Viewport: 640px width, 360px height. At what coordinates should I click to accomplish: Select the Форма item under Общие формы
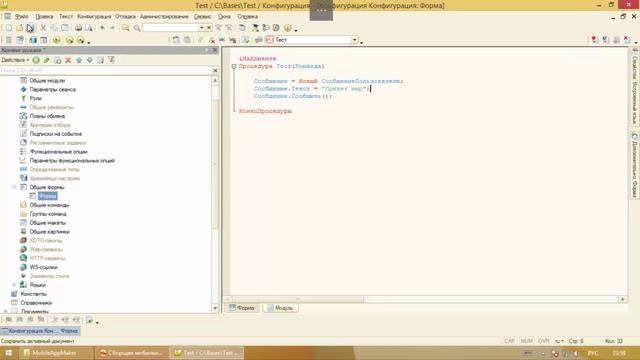(48, 196)
